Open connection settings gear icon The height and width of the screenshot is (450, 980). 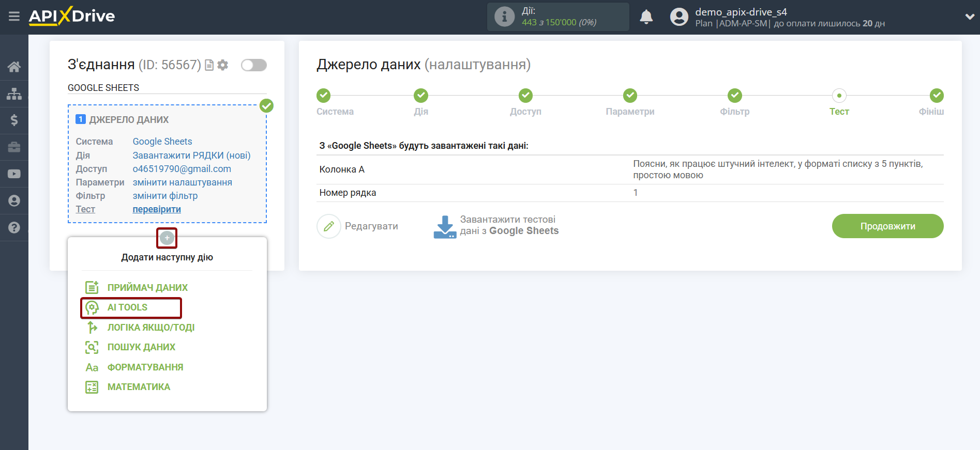pyautogui.click(x=223, y=65)
